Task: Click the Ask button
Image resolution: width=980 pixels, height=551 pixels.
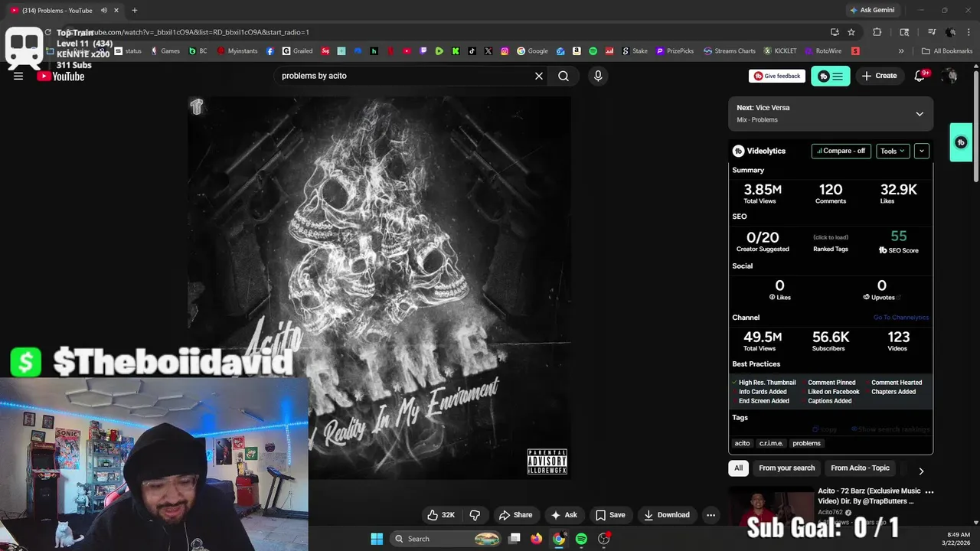Action: (564, 515)
